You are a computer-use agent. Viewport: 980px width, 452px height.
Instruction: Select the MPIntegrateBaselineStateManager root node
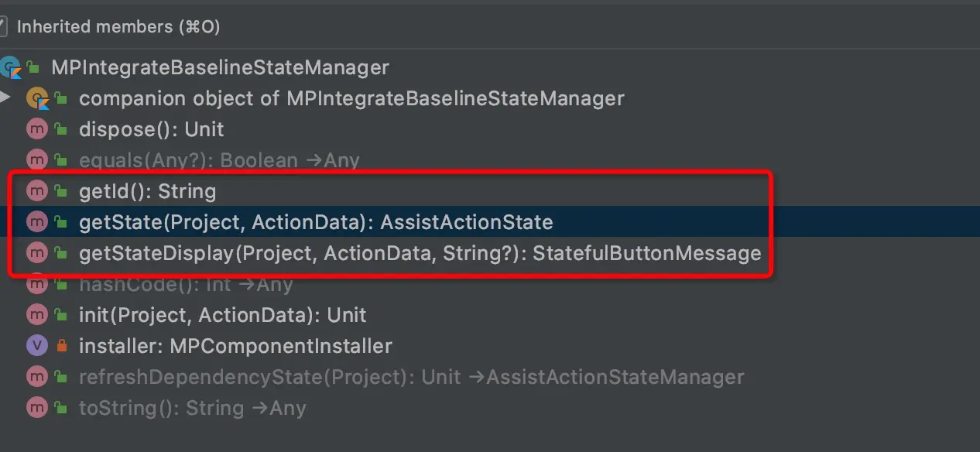(x=220, y=67)
